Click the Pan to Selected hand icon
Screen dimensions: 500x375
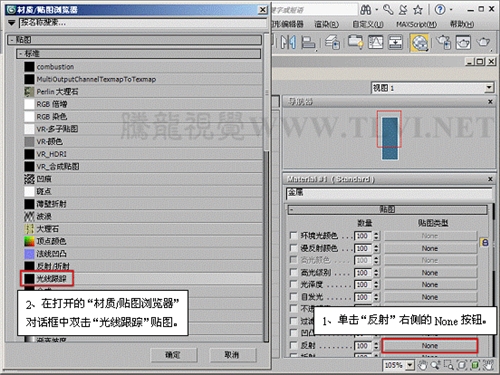click(488, 365)
